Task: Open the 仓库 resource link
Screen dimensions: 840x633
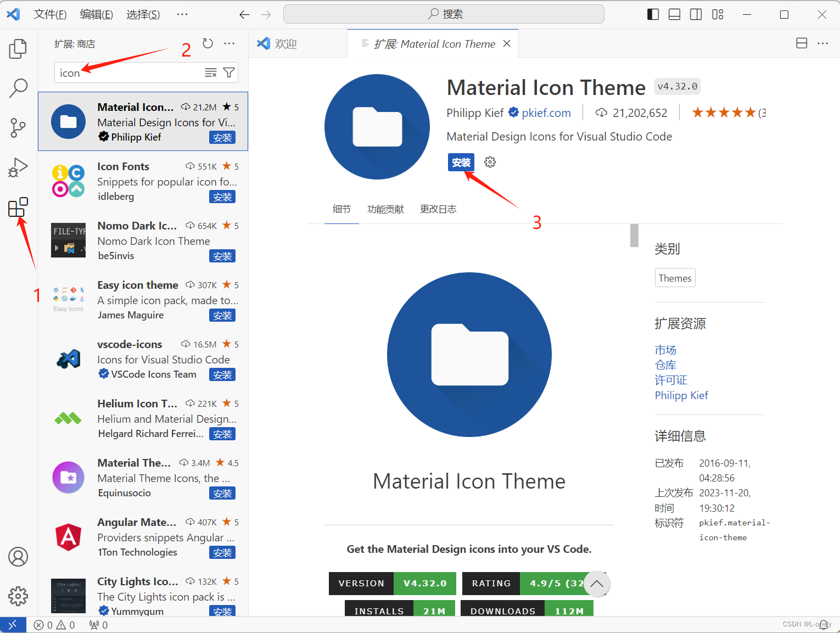Action: pos(665,365)
